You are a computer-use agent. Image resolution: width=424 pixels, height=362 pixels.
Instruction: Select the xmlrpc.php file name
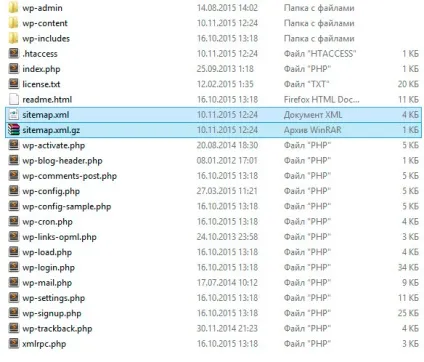[x=44, y=344]
